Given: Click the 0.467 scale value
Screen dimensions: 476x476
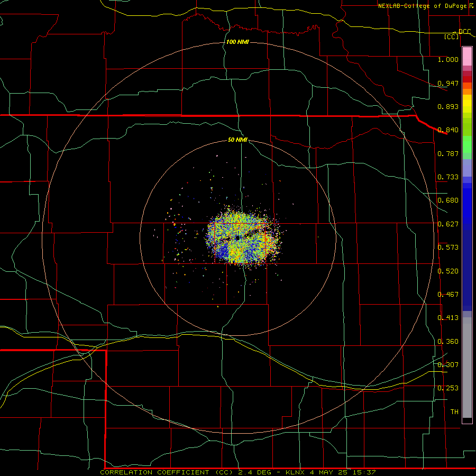Looking at the screenshot, I should click(x=448, y=295).
